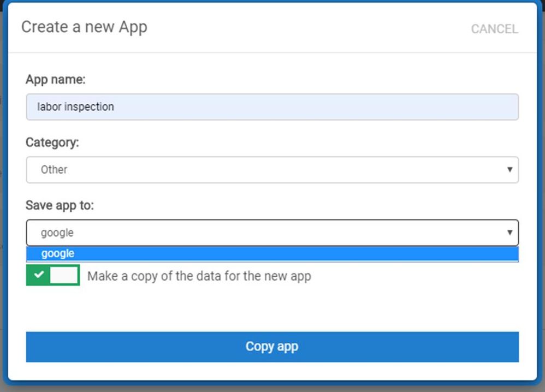Click the Copy app button

click(x=272, y=347)
